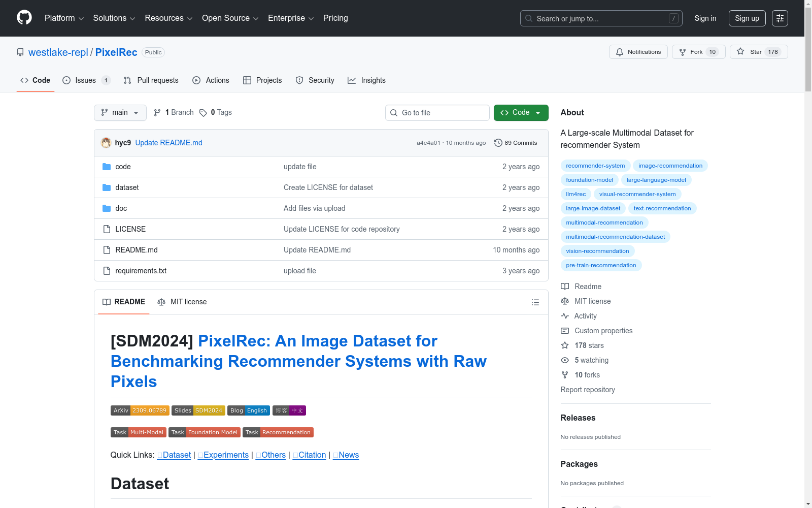
Task: Expand the Resources menu
Action: (x=168, y=18)
